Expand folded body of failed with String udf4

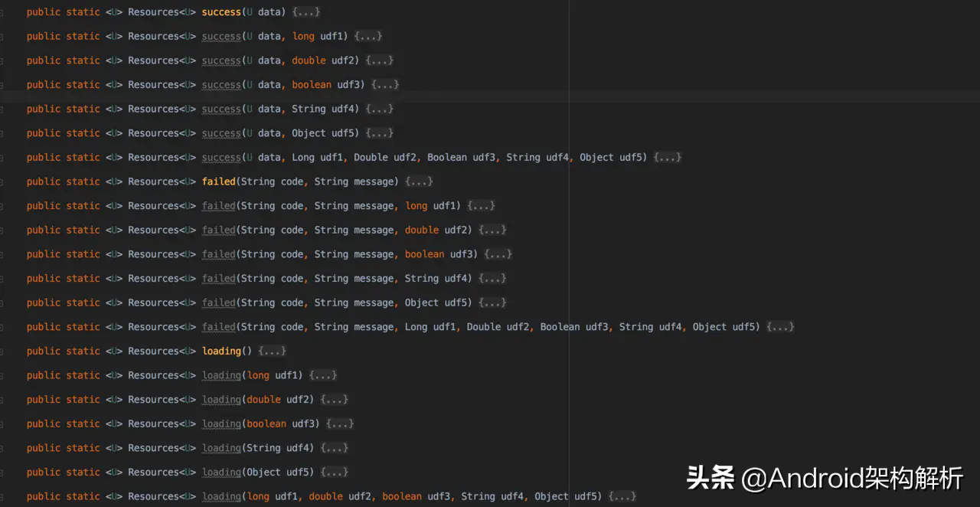492,279
